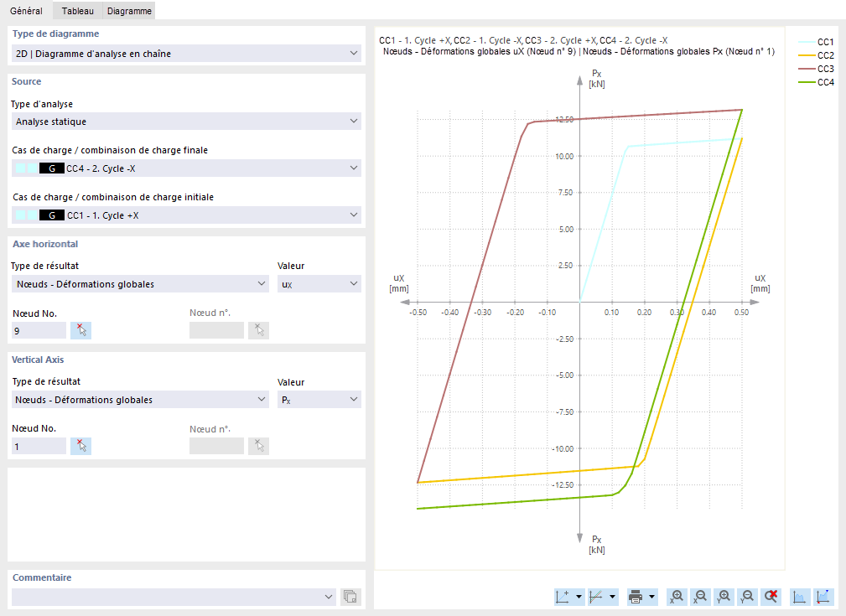Zoom in on the X axis

pos(677,597)
